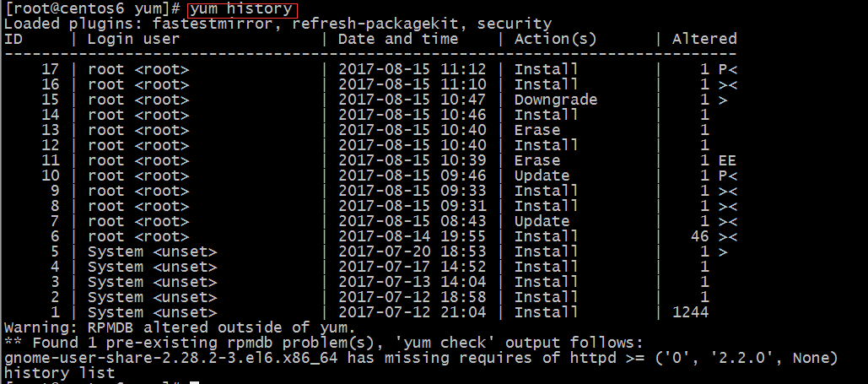Click 'System <unset>' user in row 5

coord(152,251)
